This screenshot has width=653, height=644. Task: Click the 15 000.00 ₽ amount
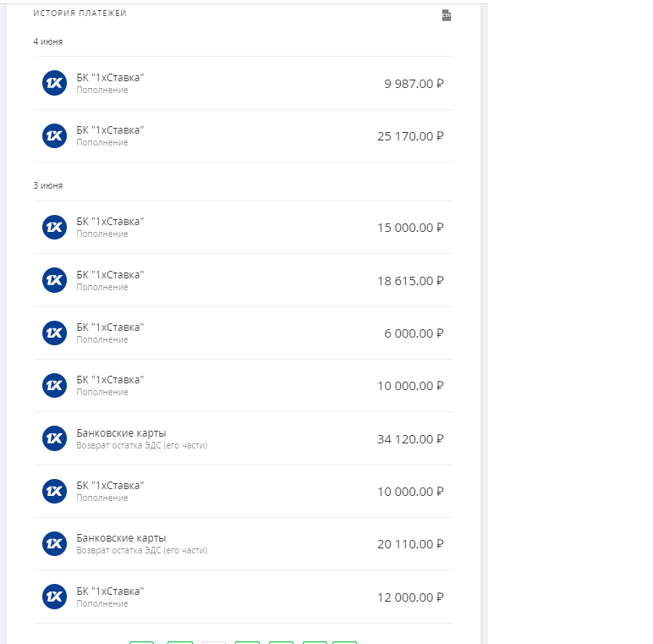tap(410, 228)
